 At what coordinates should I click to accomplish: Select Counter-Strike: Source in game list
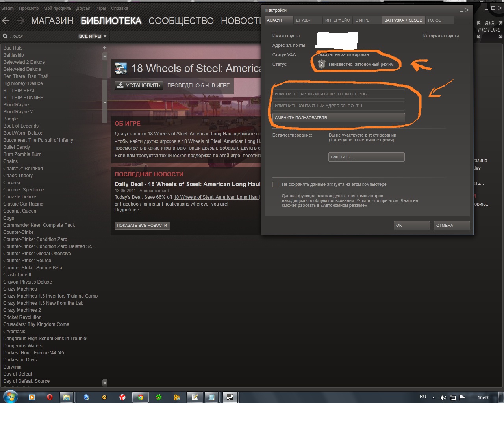click(x=27, y=261)
